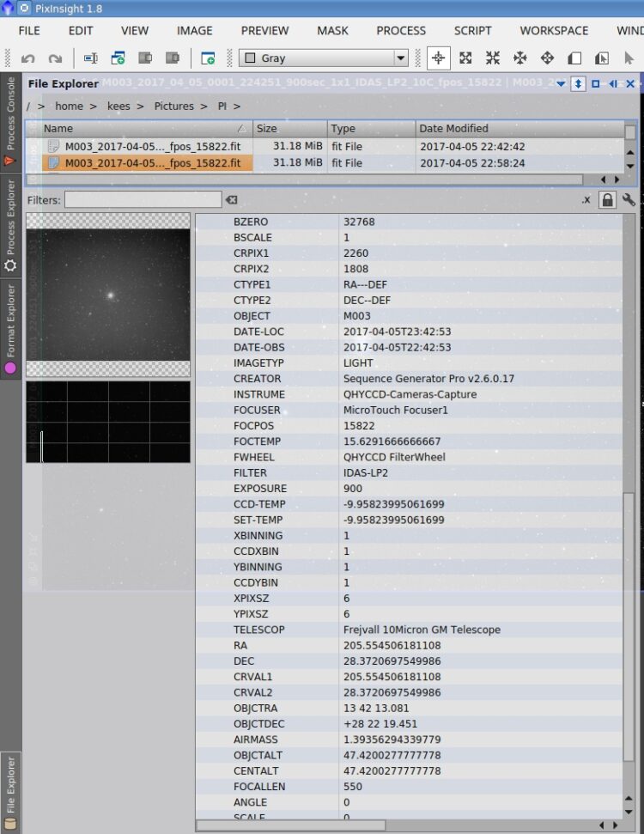This screenshot has height=834, width=644.
Task: Open the MASK menu
Action: point(332,30)
